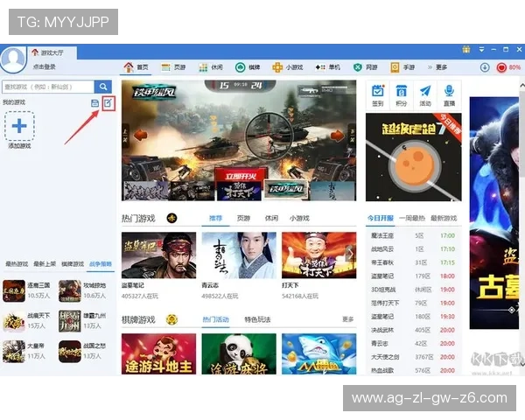Go to next banner with right arrow

pos(337,136)
